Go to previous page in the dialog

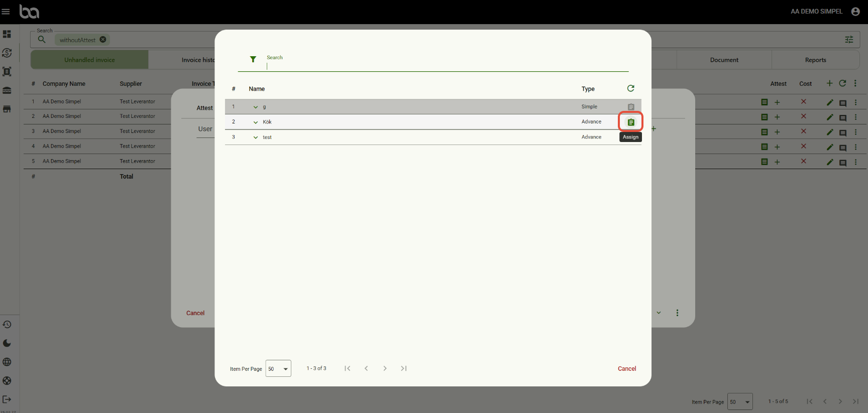[366, 368]
